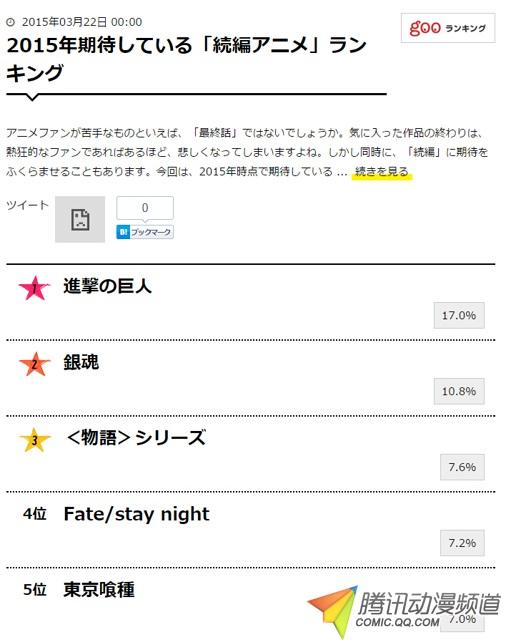
Task: Click the clock icon beside the date
Action: coord(11,22)
